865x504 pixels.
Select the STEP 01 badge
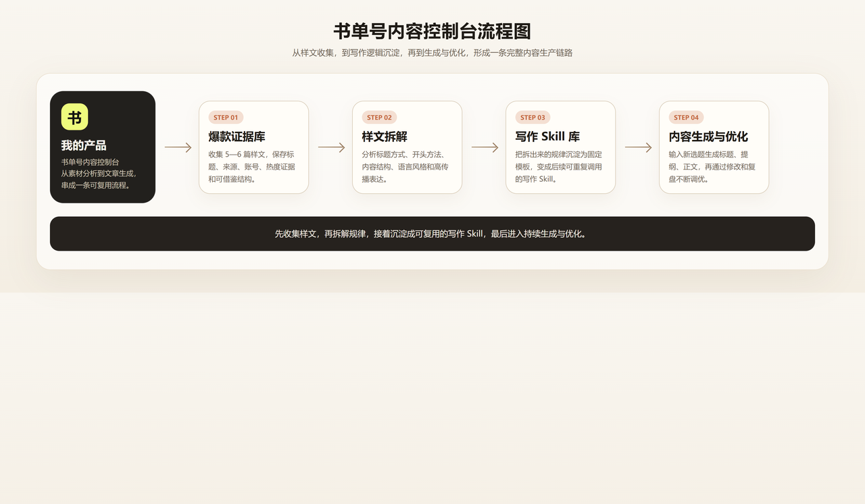[x=226, y=118]
